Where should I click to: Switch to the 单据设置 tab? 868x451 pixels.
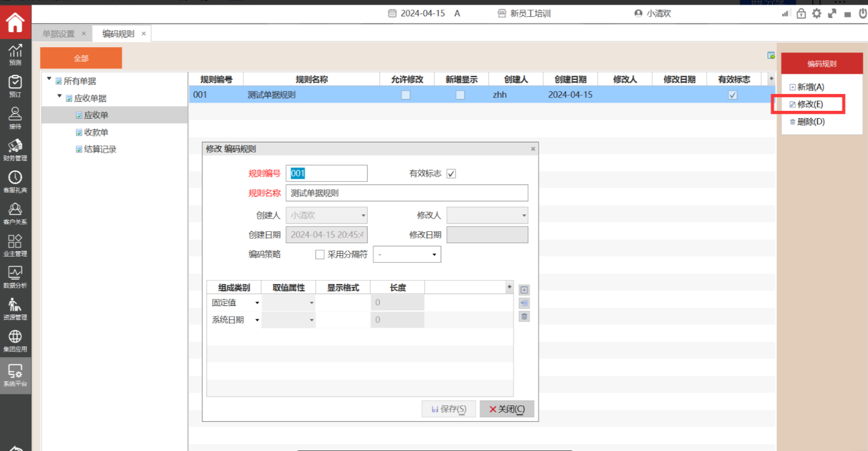click(x=58, y=34)
